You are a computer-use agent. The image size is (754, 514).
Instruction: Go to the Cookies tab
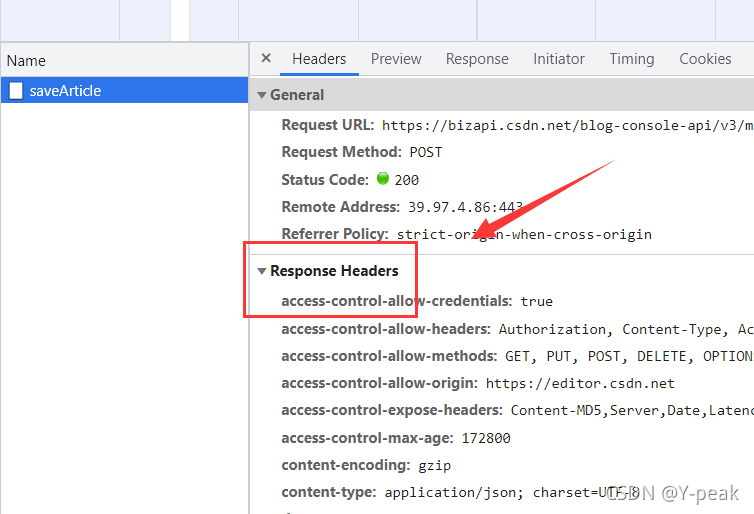[705, 59]
